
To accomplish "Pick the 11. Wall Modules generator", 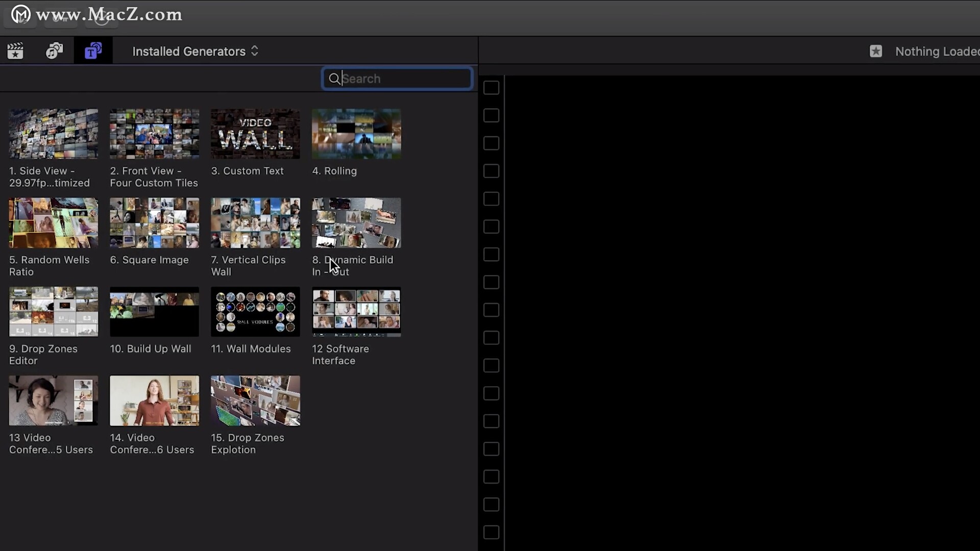I will (255, 312).
